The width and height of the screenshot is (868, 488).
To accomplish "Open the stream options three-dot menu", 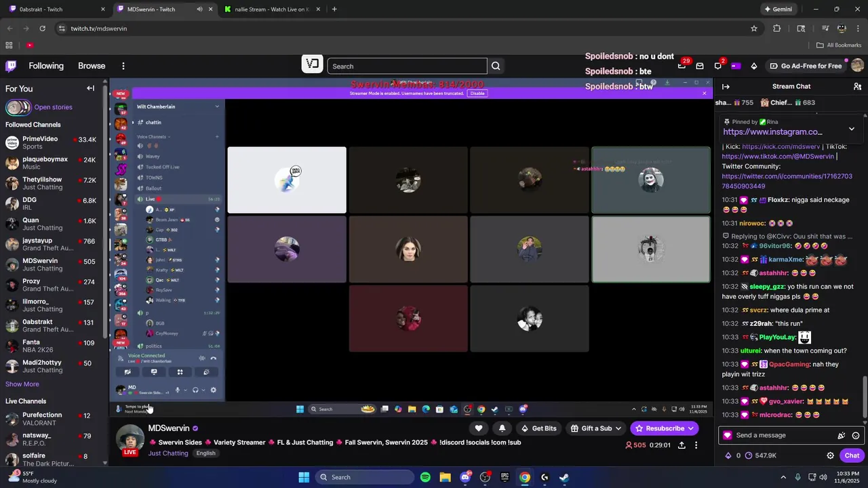I will coord(696,445).
